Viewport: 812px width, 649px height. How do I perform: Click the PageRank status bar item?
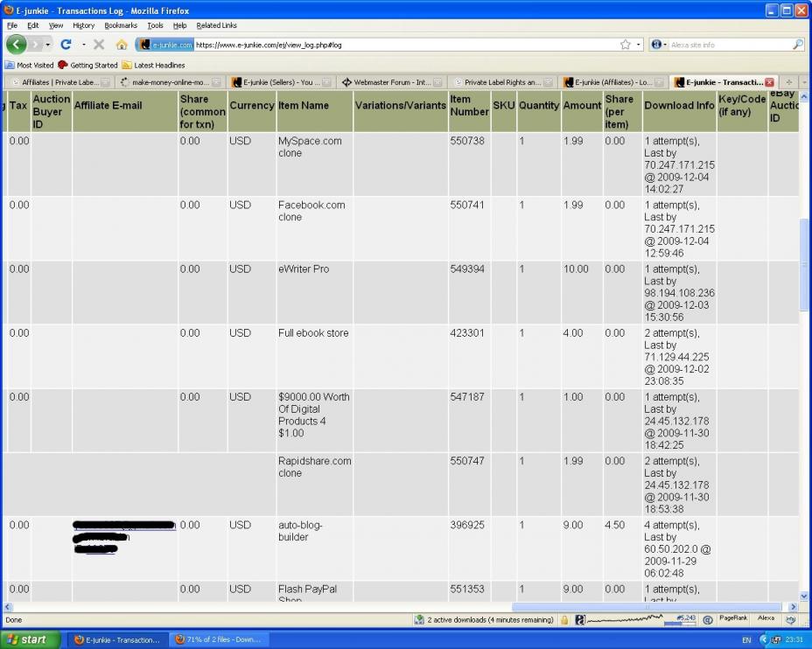pos(733,618)
